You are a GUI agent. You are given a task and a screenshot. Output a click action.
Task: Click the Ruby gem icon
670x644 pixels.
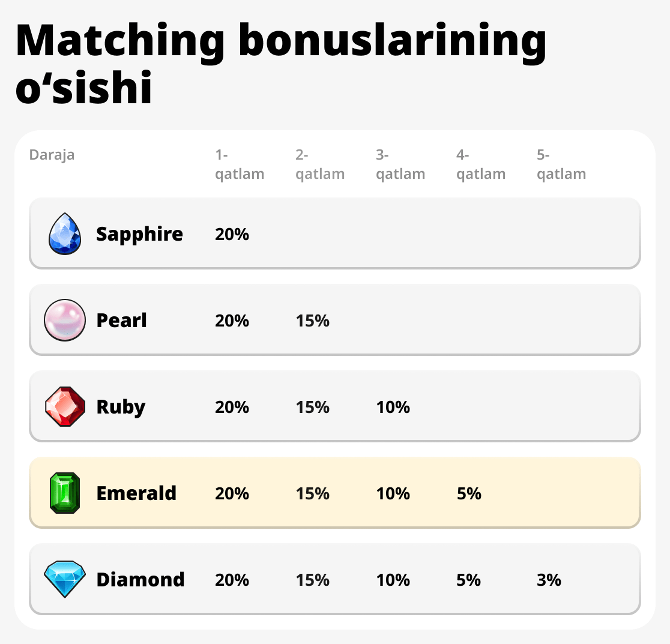click(x=65, y=407)
